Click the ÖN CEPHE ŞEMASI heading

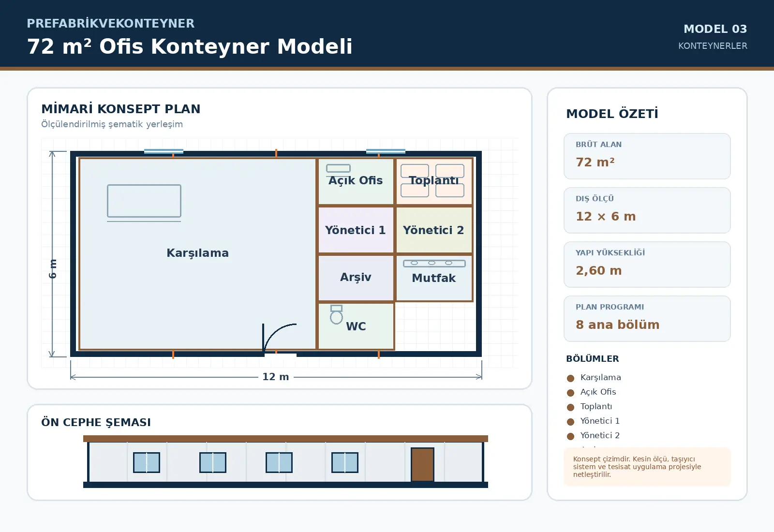96,422
